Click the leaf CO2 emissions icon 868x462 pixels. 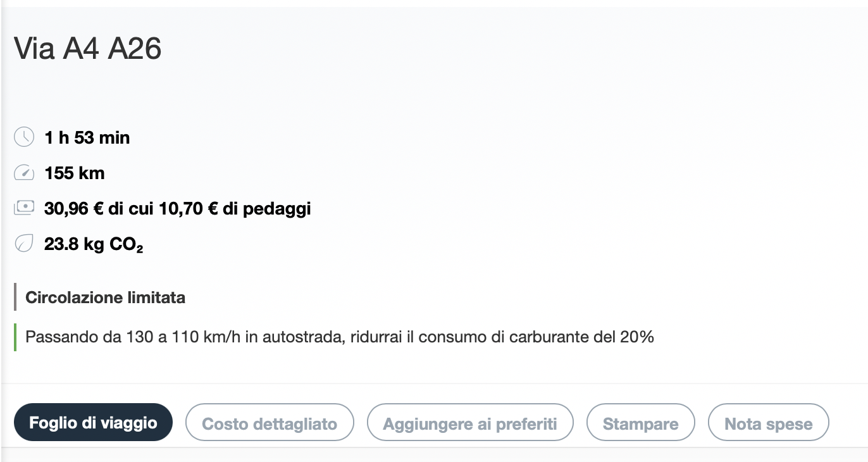(23, 244)
